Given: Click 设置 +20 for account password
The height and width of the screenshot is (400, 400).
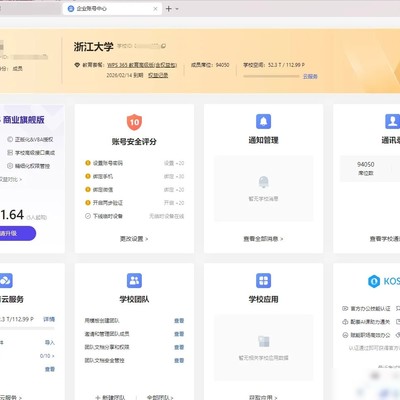Looking at the screenshot, I should [x=174, y=163].
